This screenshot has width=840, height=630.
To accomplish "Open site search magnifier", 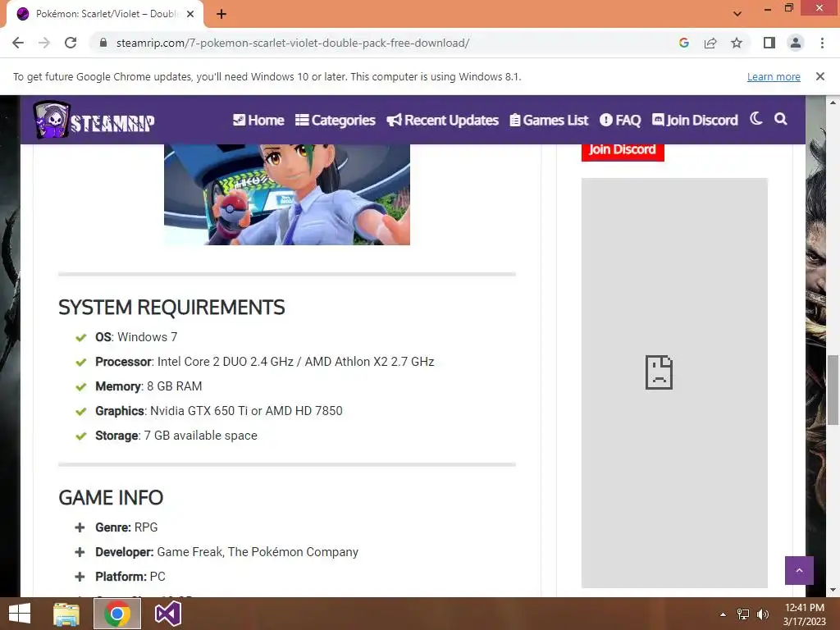I will (781, 119).
